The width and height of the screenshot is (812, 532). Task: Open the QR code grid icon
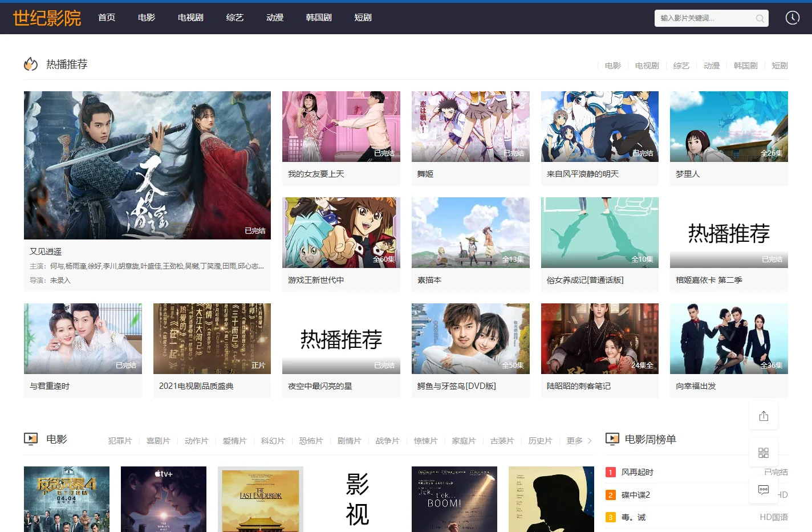coord(764,453)
